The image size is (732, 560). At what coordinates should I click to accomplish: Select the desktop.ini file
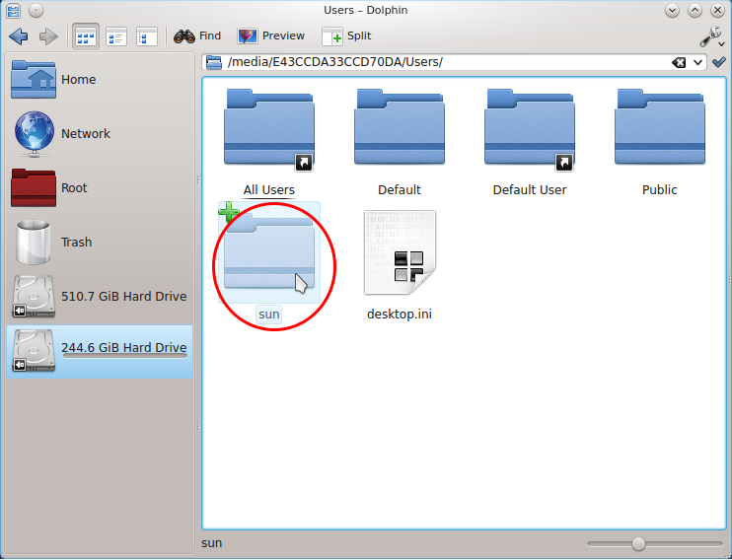click(x=400, y=253)
